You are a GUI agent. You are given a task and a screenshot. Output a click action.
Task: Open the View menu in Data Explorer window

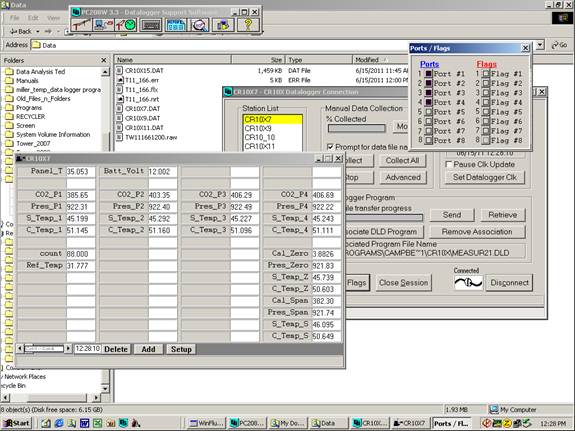point(54,18)
